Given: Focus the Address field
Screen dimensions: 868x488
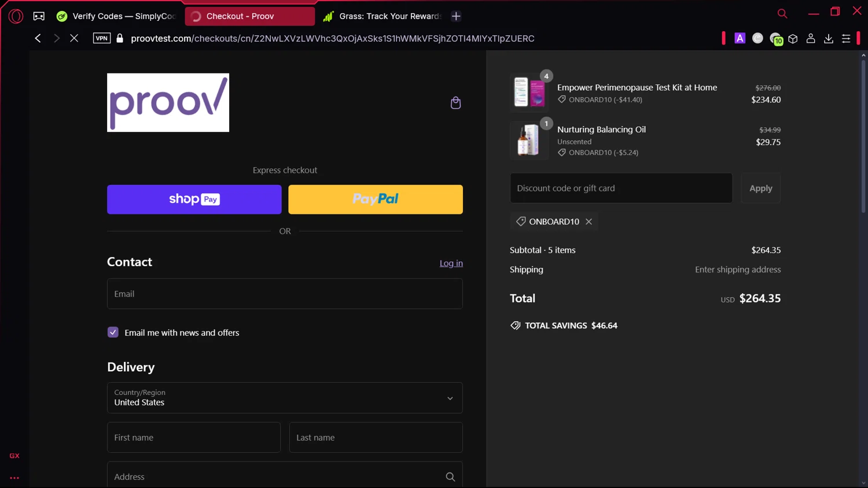Looking at the screenshot, I should pyautogui.click(x=285, y=475).
